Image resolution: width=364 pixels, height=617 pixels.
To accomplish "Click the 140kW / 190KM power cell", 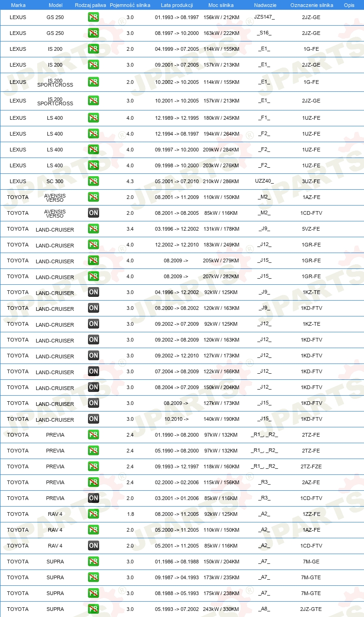I will point(221,419).
